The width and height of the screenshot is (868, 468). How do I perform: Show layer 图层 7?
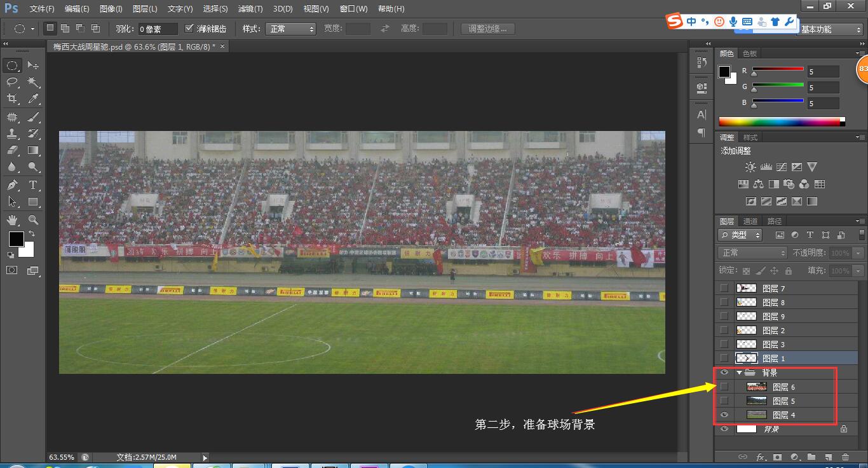(724, 288)
